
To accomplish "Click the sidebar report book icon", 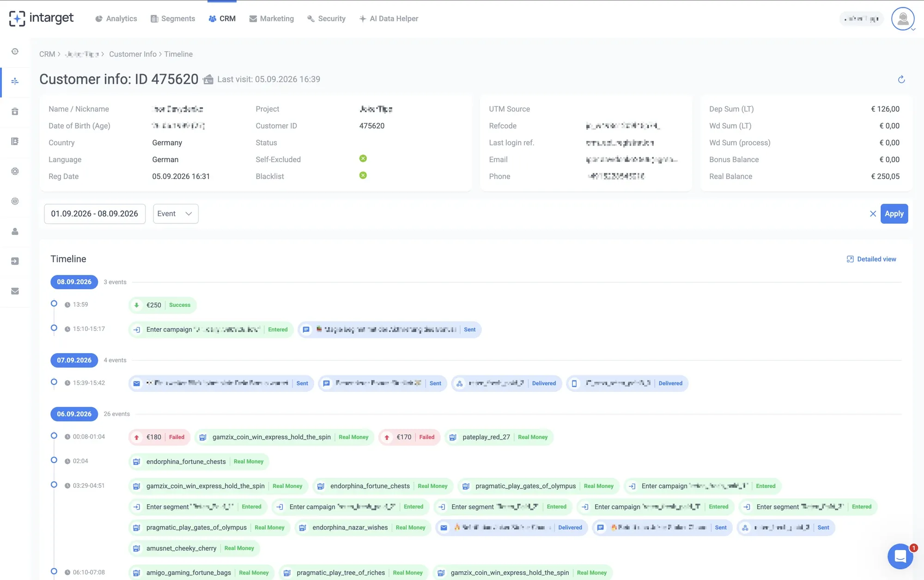I will pyautogui.click(x=15, y=141).
